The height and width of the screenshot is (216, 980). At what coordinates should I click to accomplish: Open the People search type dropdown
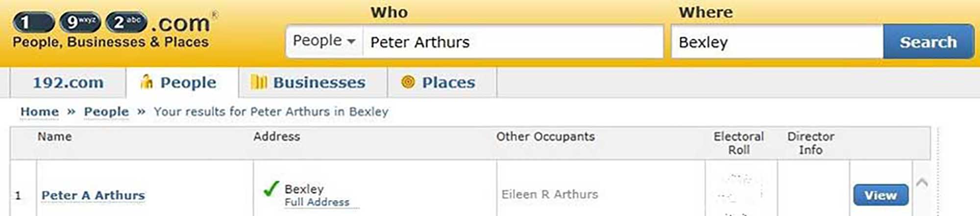[x=324, y=41]
